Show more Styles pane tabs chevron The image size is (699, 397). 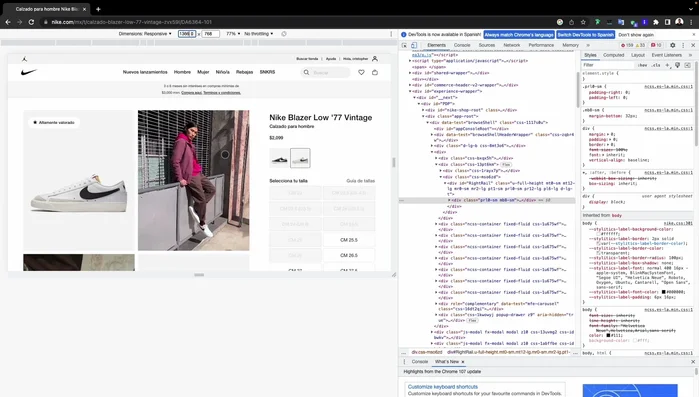click(x=691, y=55)
